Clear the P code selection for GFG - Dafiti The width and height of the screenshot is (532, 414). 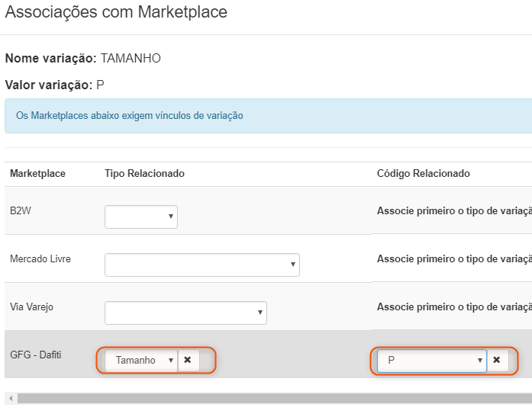(x=497, y=360)
